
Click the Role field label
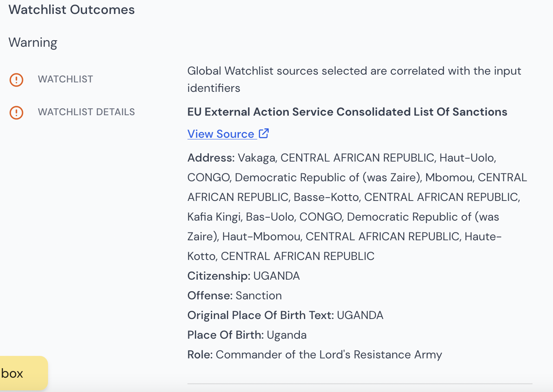(x=200, y=355)
